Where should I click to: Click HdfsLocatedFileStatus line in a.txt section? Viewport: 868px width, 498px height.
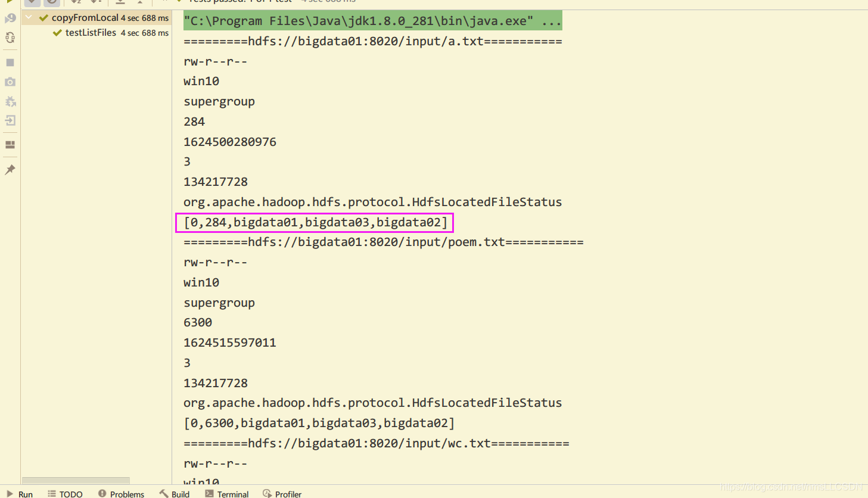373,202
